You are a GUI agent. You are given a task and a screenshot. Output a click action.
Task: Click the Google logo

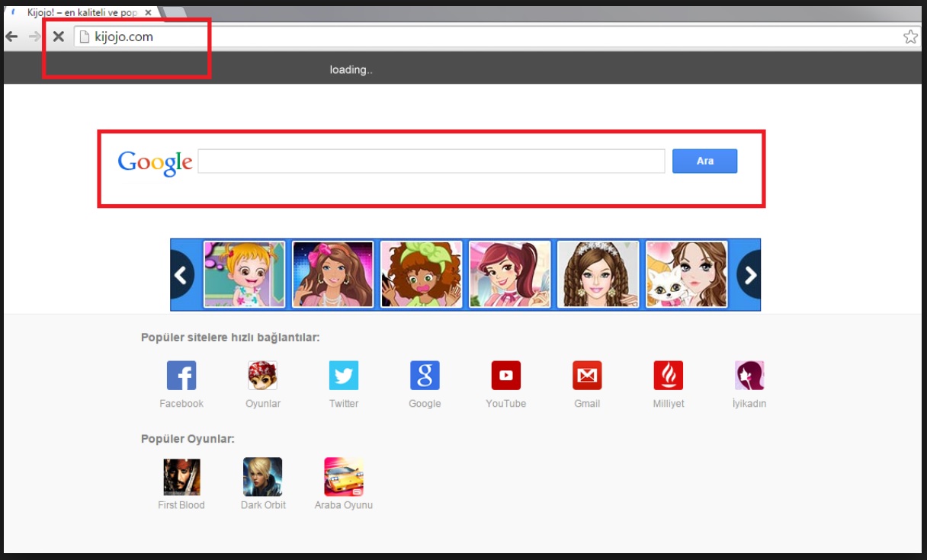(x=155, y=162)
